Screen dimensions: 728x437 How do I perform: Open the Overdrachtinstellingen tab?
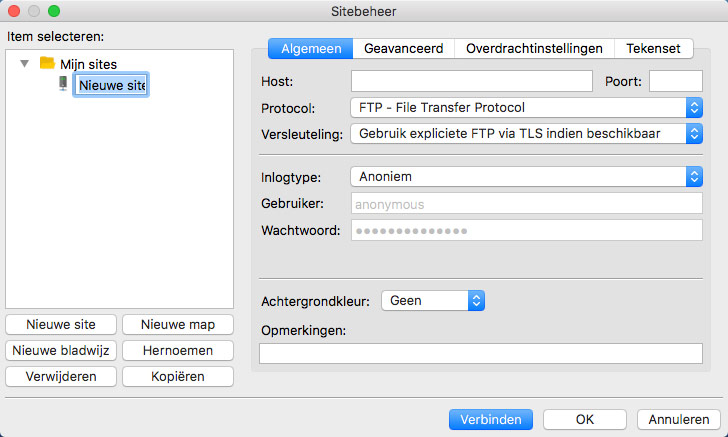534,48
